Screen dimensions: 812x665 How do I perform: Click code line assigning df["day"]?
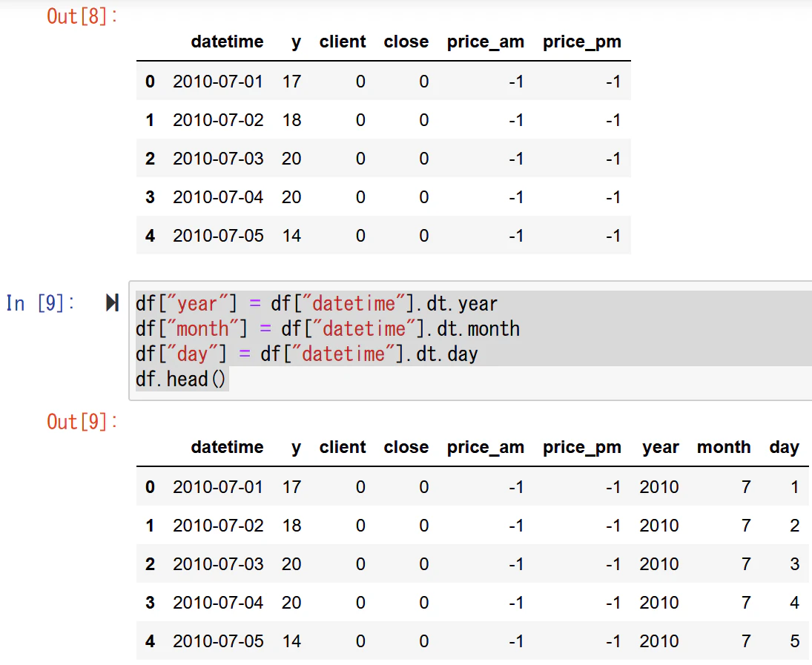306,354
